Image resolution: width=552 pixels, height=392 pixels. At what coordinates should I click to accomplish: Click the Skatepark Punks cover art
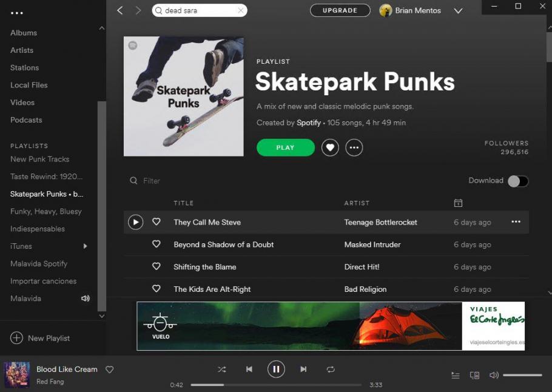[x=183, y=96]
